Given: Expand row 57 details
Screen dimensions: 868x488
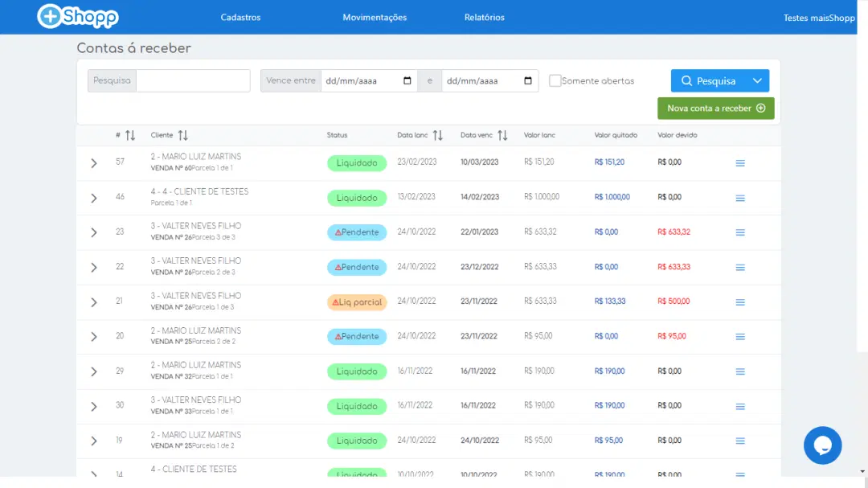Looking at the screenshot, I should (94, 163).
